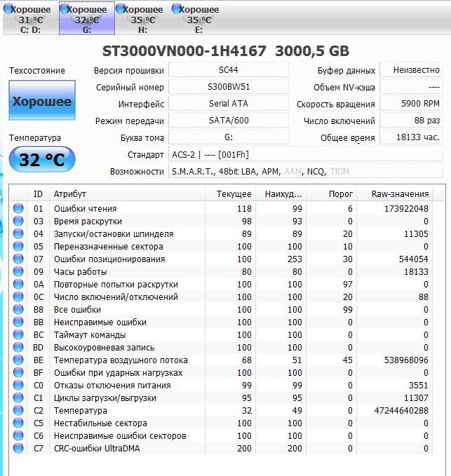Click the Наихуд... column header

281,194
